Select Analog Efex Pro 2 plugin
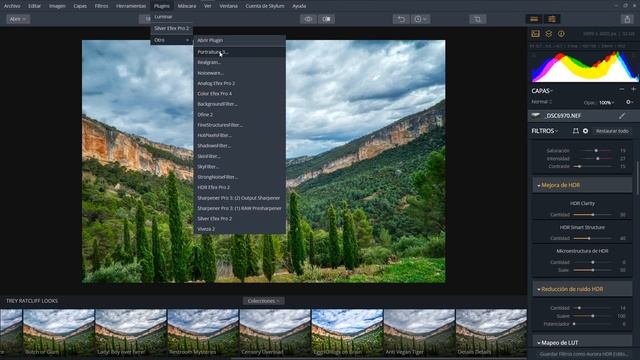Image resolution: width=640 pixels, height=360 pixels. [240, 83]
